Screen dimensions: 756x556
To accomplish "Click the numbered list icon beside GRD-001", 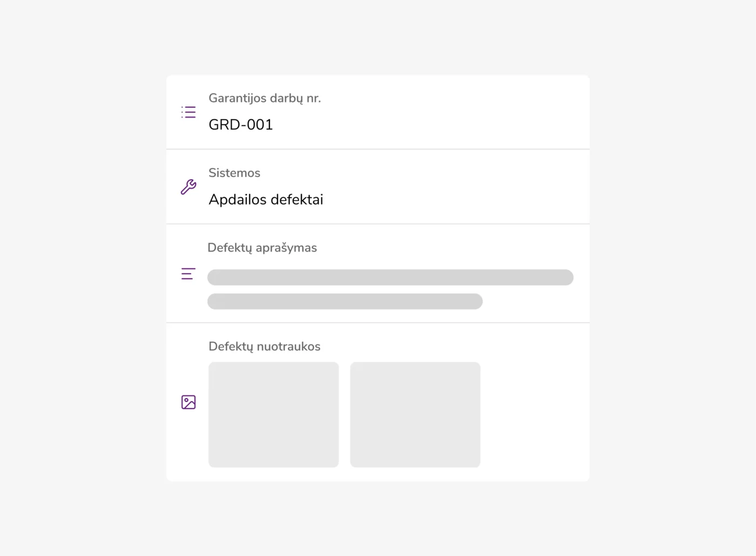I will (188, 112).
